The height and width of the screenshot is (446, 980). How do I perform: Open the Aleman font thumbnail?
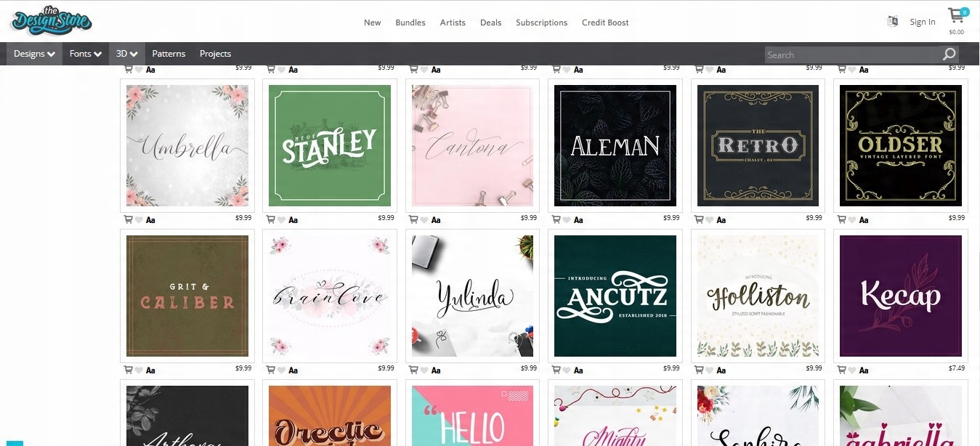[x=615, y=146]
